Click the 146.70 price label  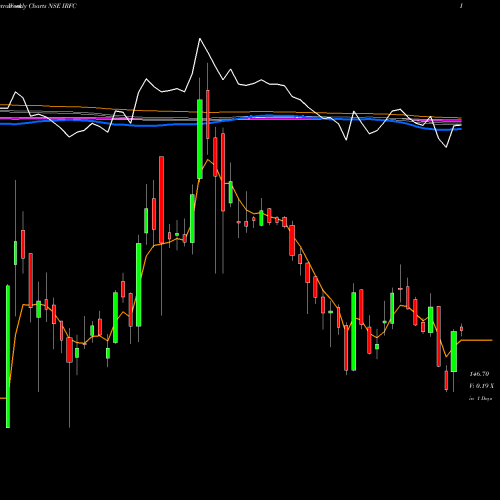click(x=479, y=374)
